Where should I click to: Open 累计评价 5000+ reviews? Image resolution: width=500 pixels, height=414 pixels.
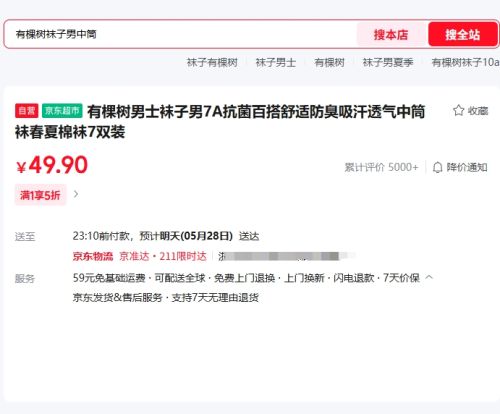(381, 167)
